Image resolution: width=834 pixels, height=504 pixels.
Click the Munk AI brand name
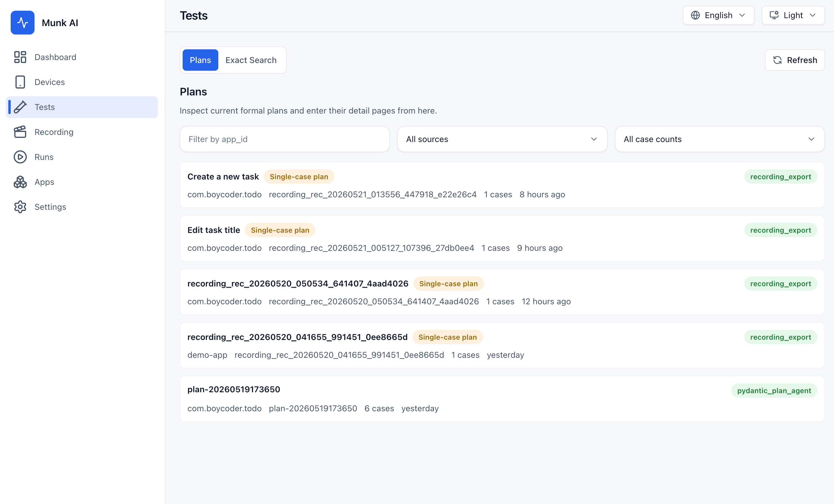(60, 23)
